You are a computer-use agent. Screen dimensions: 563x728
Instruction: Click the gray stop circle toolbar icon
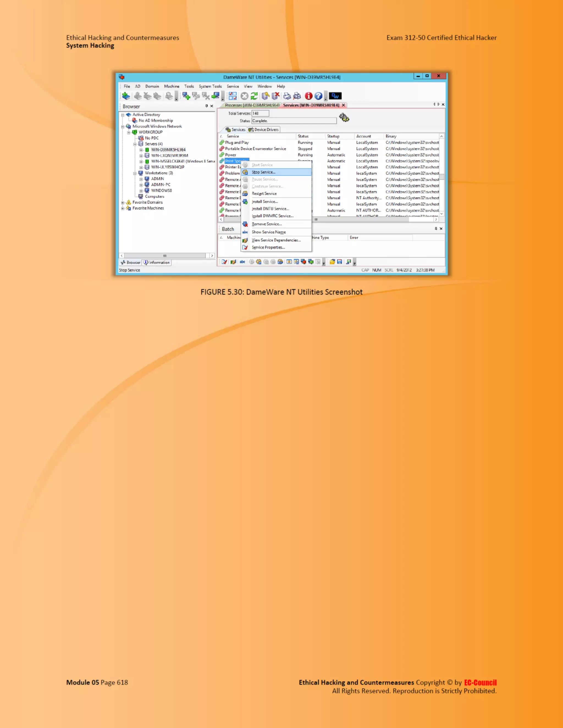tap(244, 96)
